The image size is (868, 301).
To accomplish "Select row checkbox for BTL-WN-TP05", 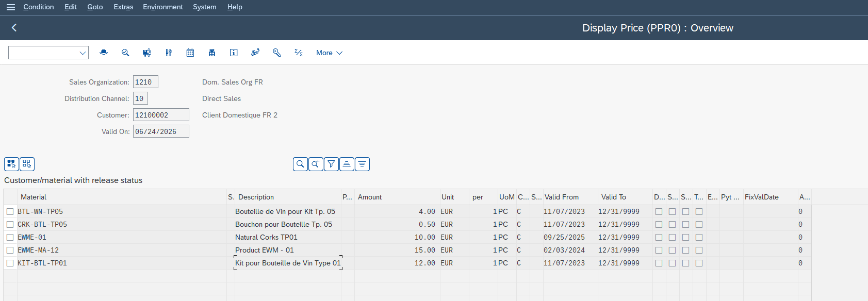I will coord(10,211).
